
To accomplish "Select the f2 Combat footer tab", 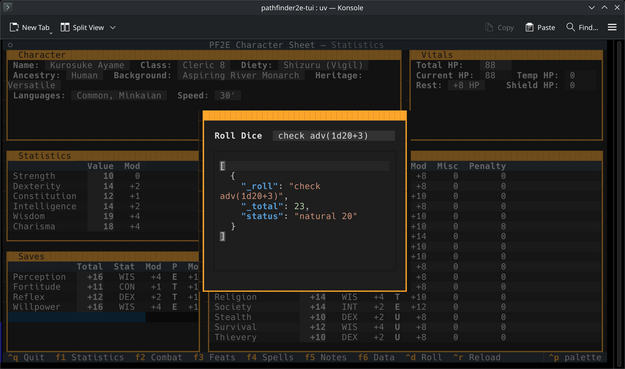I will tap(159, 357).
